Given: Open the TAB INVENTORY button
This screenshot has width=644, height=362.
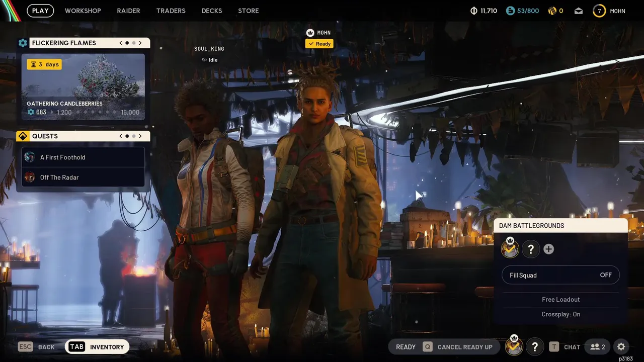Looking at the screenshot, I should pyautogui.click(x=97, y=347).
